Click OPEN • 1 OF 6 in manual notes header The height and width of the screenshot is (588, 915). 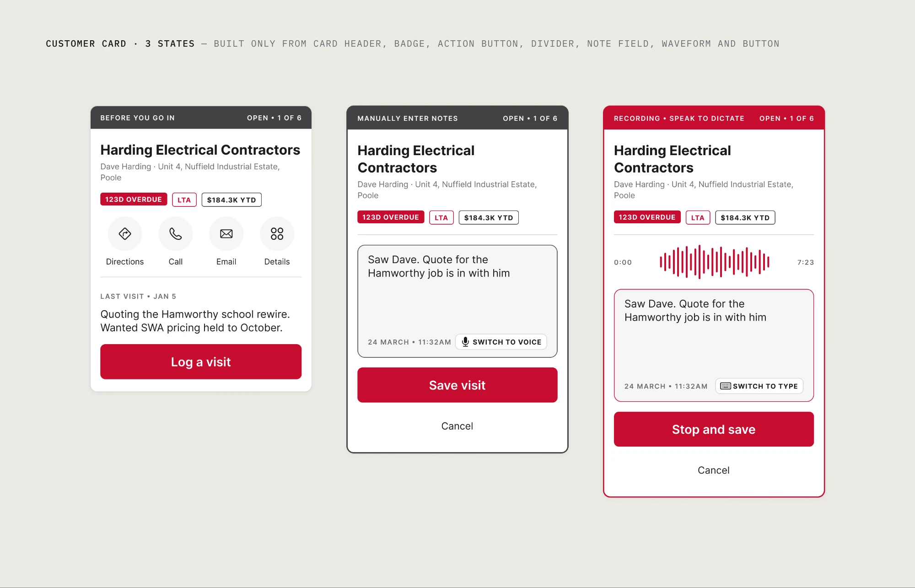pyautogui.click(x=530, y=118)
